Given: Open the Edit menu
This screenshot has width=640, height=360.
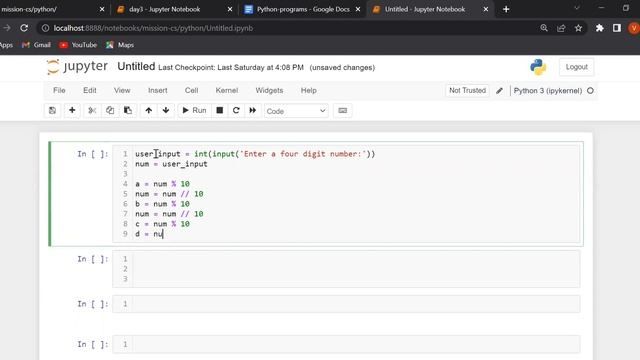Looking at the screenshot, I should tap(90, 90).
